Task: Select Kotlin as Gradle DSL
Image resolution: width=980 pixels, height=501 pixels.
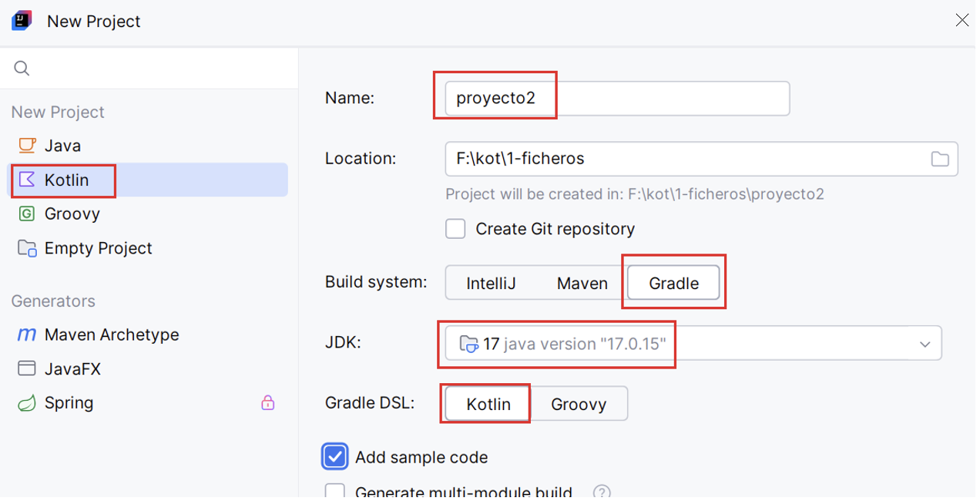Action: [x=488, y=404]
